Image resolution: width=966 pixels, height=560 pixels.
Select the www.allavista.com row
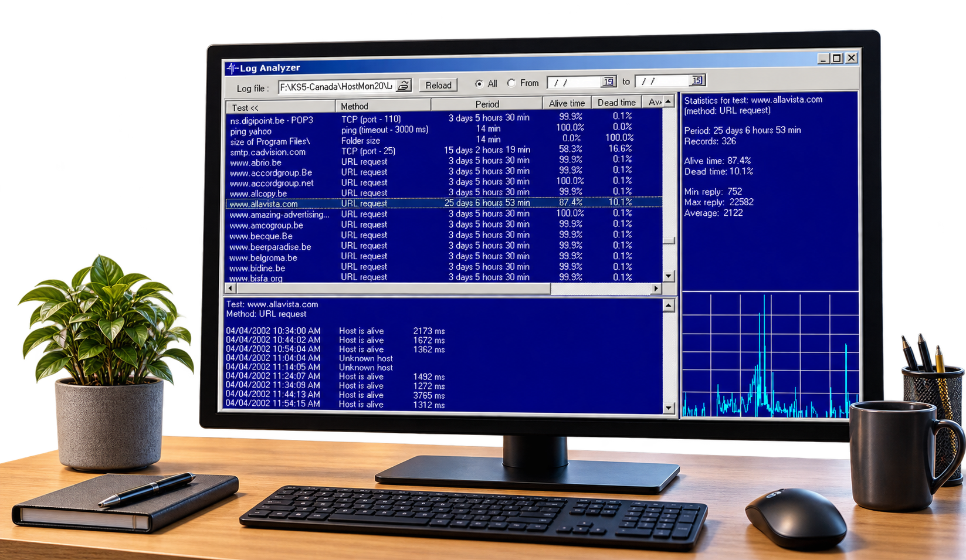coord(444,203)
